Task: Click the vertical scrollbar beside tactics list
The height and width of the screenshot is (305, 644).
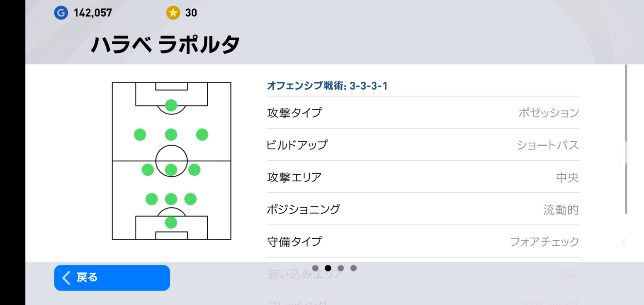Action: click(626, 139)
